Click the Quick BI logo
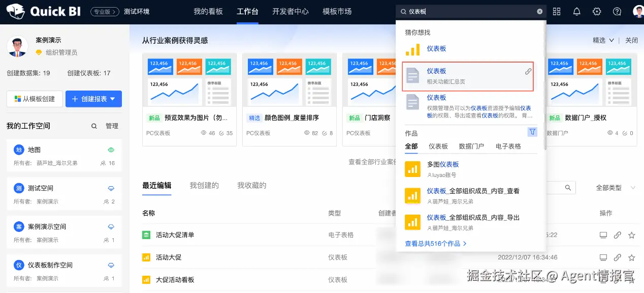Image resolution: width=644 pixels, height=293 pixels. (x=44, y=11)
